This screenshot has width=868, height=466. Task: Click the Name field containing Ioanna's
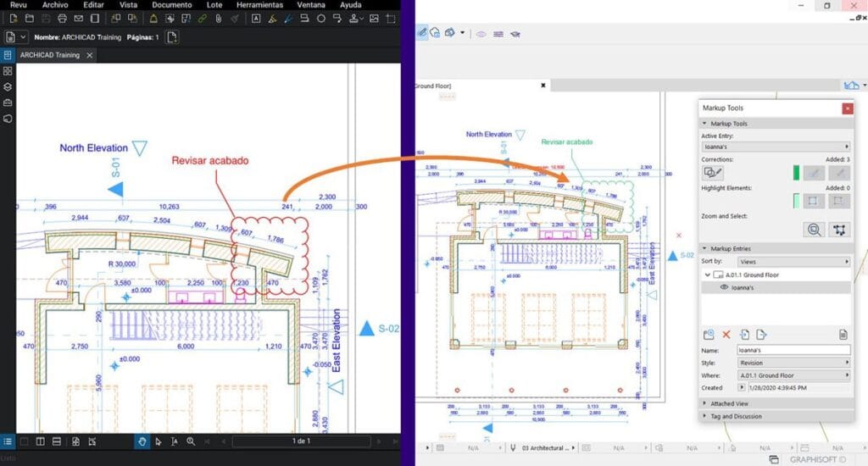coord(793,350)
